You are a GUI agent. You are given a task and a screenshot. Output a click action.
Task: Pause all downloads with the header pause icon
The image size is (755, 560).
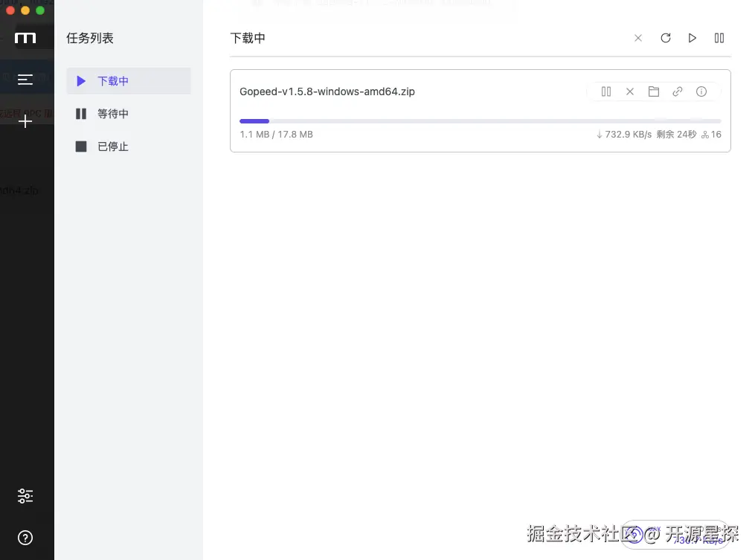coord(719,38)
